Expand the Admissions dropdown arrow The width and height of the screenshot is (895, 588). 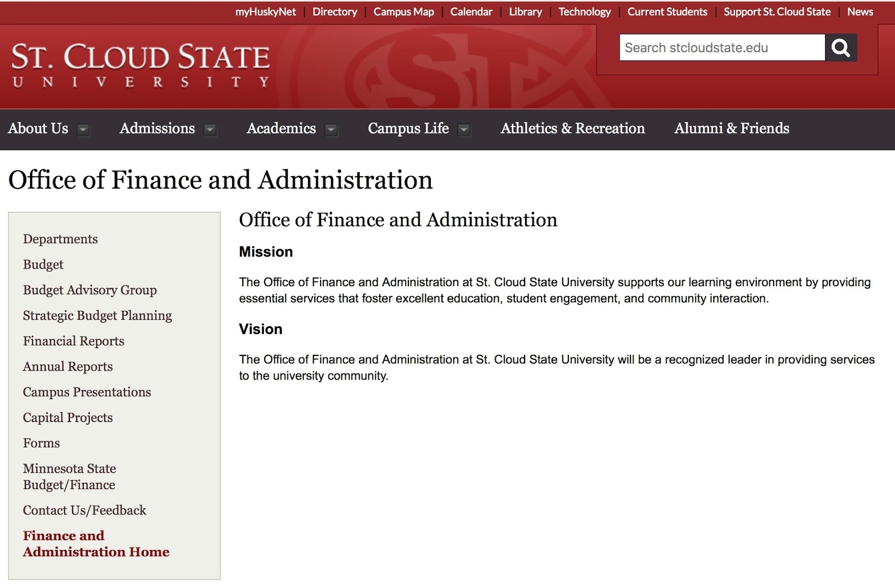[210, 130]
